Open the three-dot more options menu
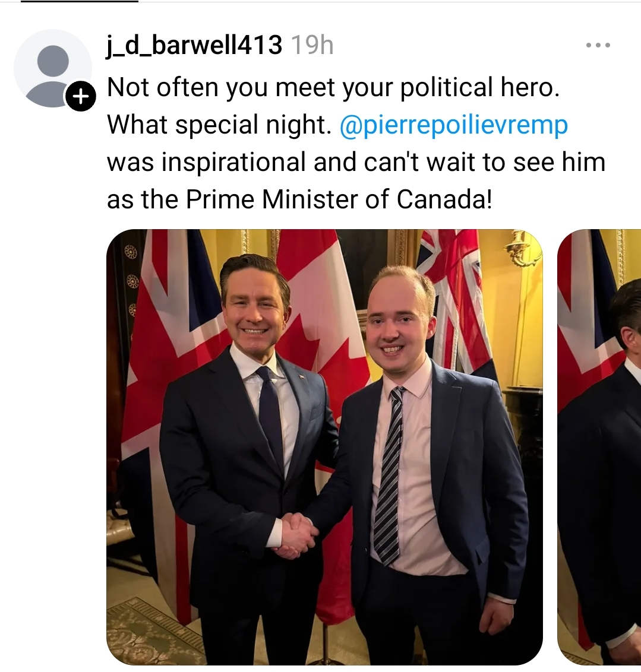 [598, 45]
